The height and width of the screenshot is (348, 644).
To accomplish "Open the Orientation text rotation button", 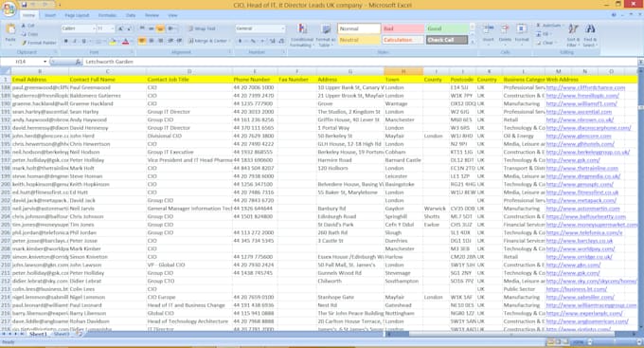I will click(171, 28).
